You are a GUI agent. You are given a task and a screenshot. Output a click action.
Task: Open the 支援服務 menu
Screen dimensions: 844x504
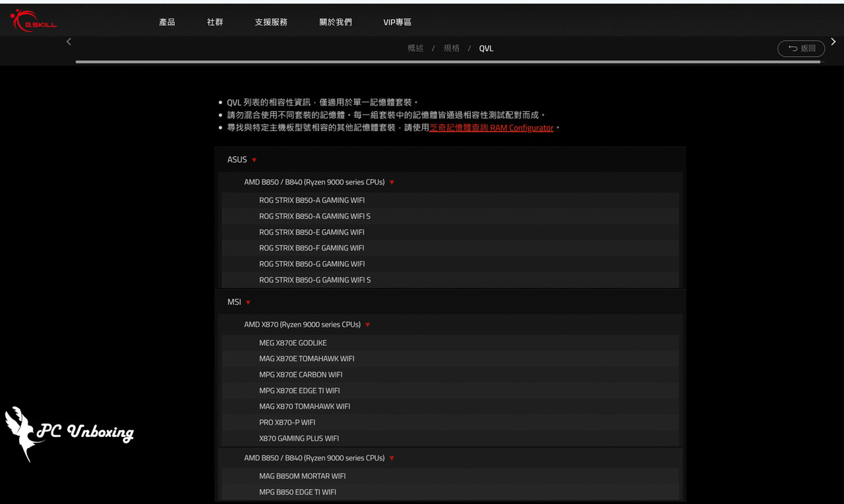[271, 22]
